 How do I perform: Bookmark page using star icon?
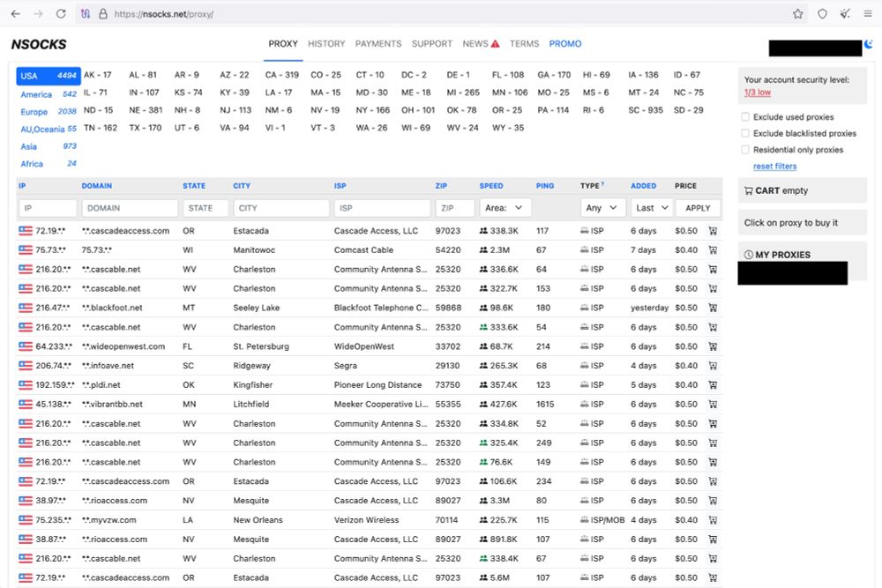point(797,14)
